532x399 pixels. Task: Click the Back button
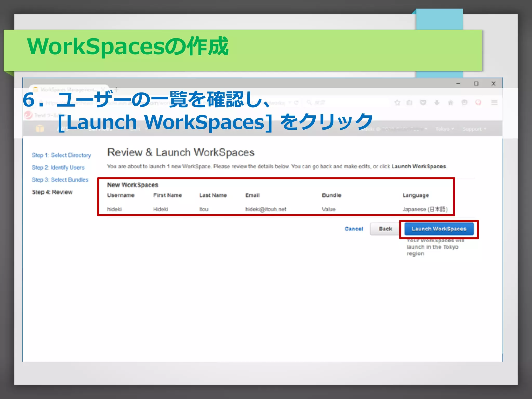click(385, 229)
